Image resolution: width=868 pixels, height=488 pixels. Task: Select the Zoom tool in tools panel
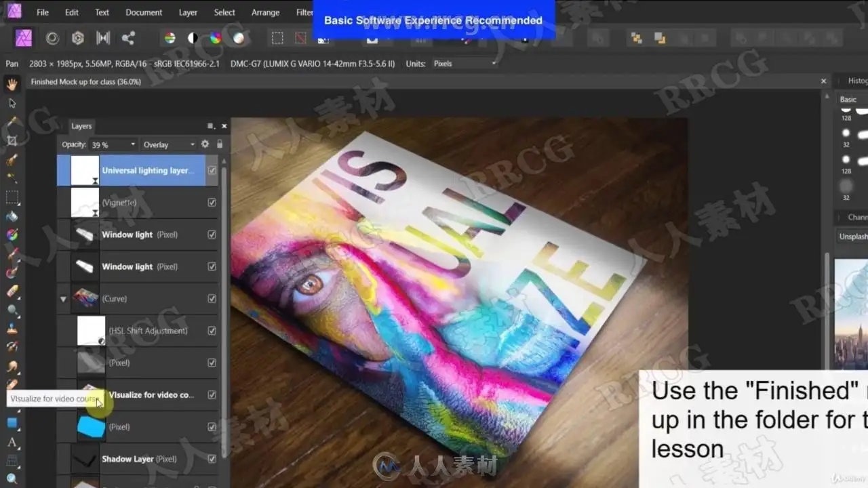(x=12, y=479)
